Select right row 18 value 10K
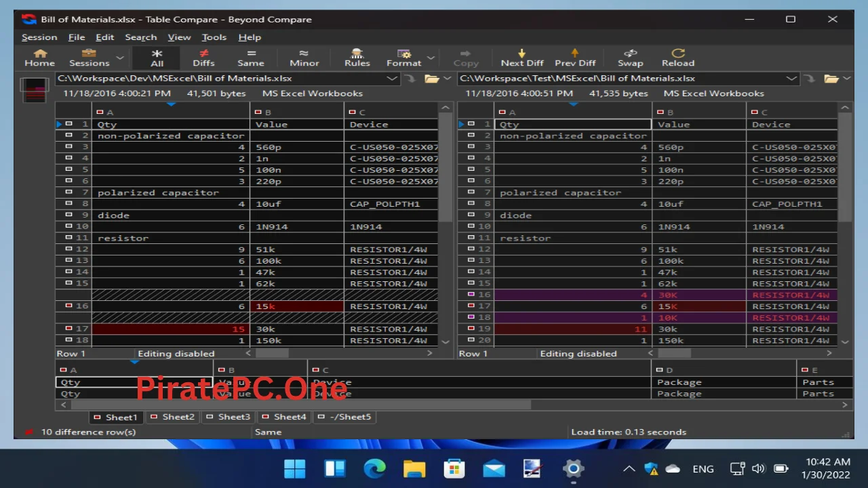Image resolution: width=868 pixels, height=488 pixels. coord(698,318)
